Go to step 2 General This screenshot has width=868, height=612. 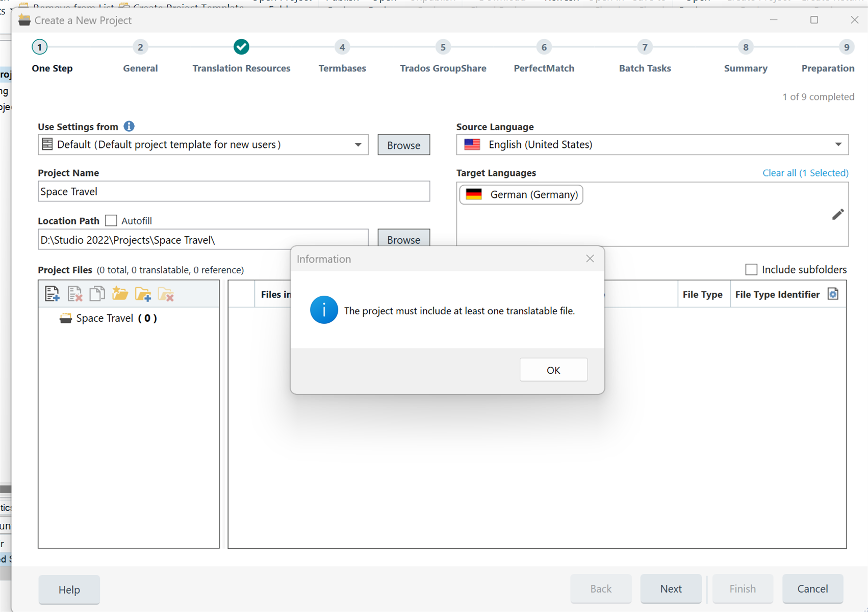140,57
